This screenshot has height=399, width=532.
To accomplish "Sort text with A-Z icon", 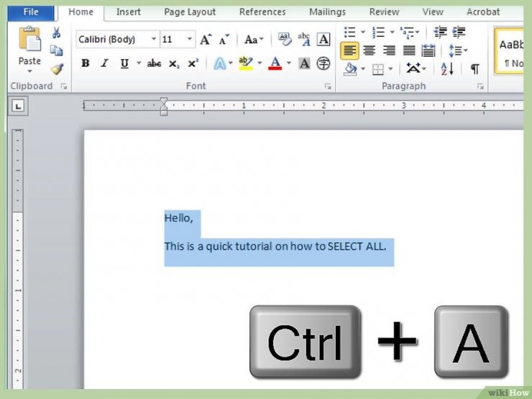I will tap(447, 69).
